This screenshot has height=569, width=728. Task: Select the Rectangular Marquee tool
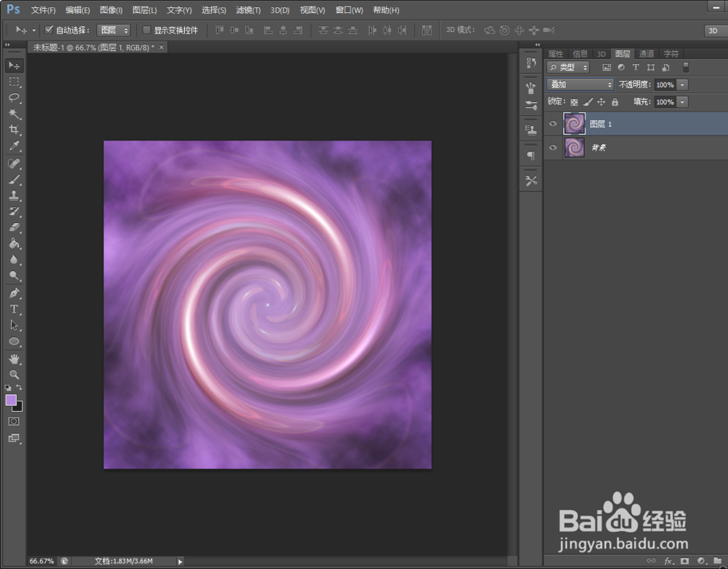click(15, 82)
